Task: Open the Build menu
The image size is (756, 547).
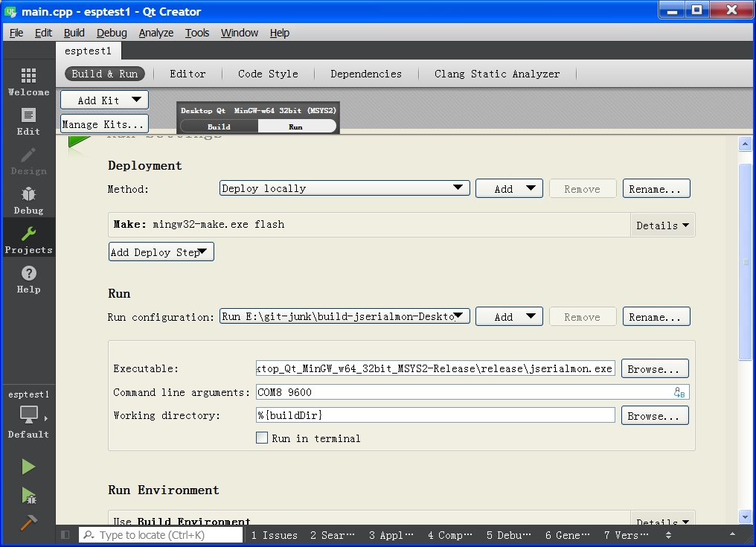Action: pos(74,33)
